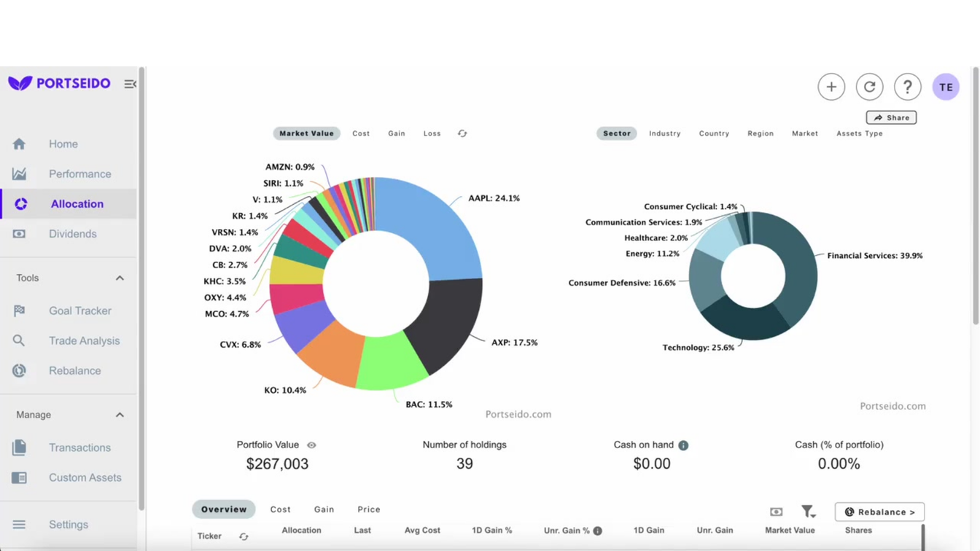Image resolution: width=980 pixels, height=551 pixels.
Task: Switch the holdings table to the Gain tab
Action: coord(324,509)
